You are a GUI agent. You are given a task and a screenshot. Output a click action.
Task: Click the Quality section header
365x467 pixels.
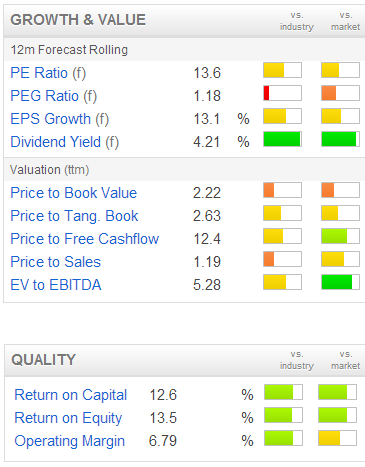[x=43, y=360]
